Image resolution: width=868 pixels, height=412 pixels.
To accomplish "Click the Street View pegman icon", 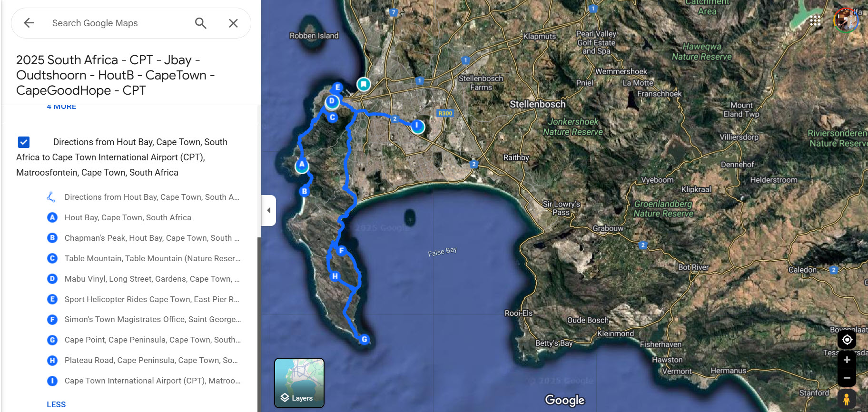I will 847,399.
